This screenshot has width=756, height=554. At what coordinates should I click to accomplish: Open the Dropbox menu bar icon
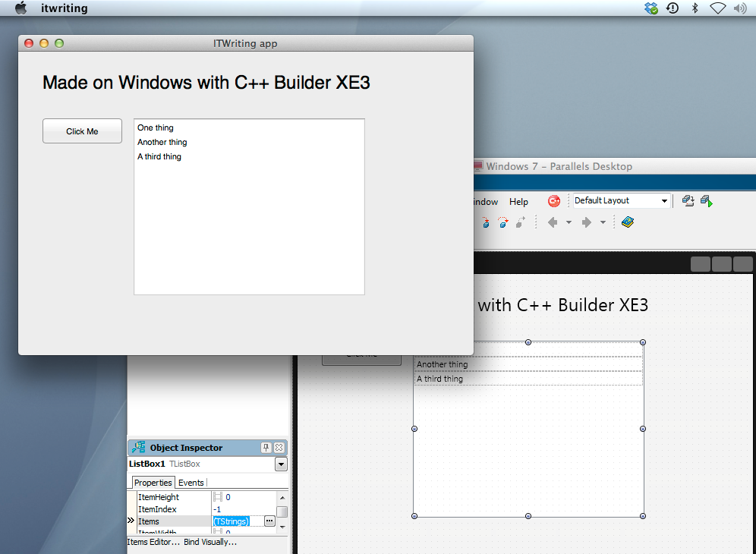pos(651,8)
